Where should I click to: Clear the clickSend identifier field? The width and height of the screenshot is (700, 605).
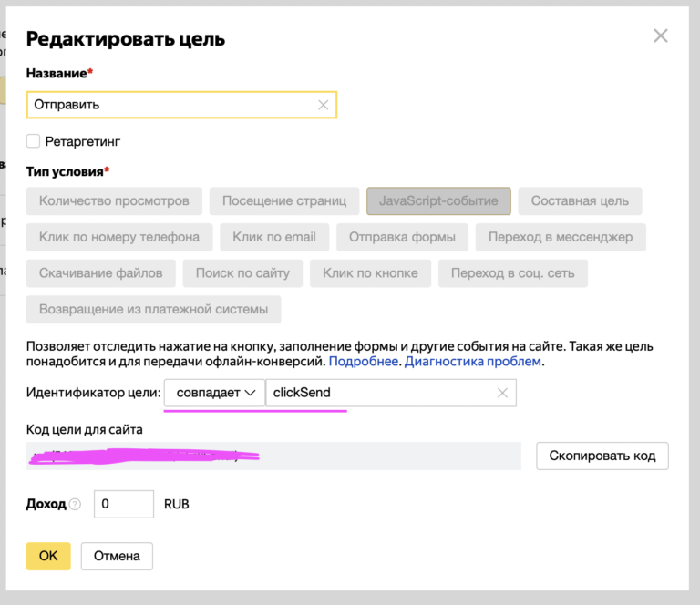coord(501,393)
